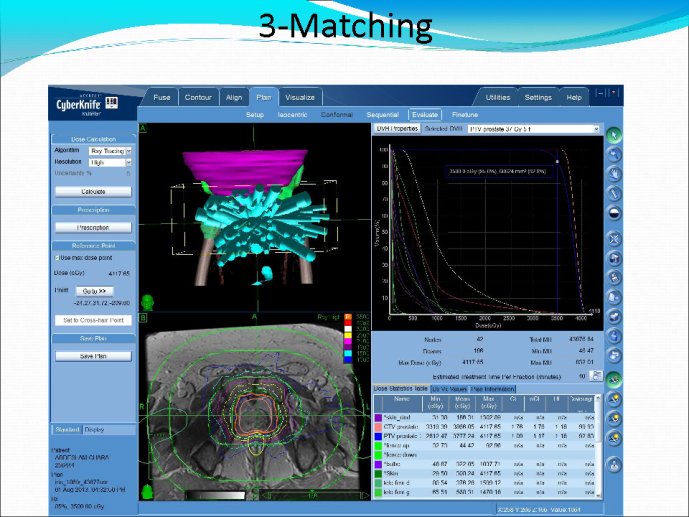This screenshot has width=689, height=517.
Task: Click the bottom person icon in right toolbar
Action: [614, 465]
